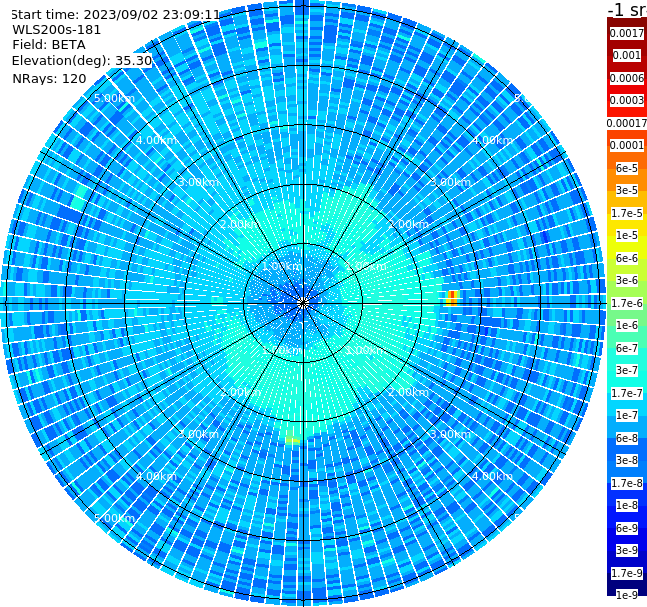Select the 1e-9 colorbar minimum label
Viewport: 647px width, 607px height.
[627, 595]
